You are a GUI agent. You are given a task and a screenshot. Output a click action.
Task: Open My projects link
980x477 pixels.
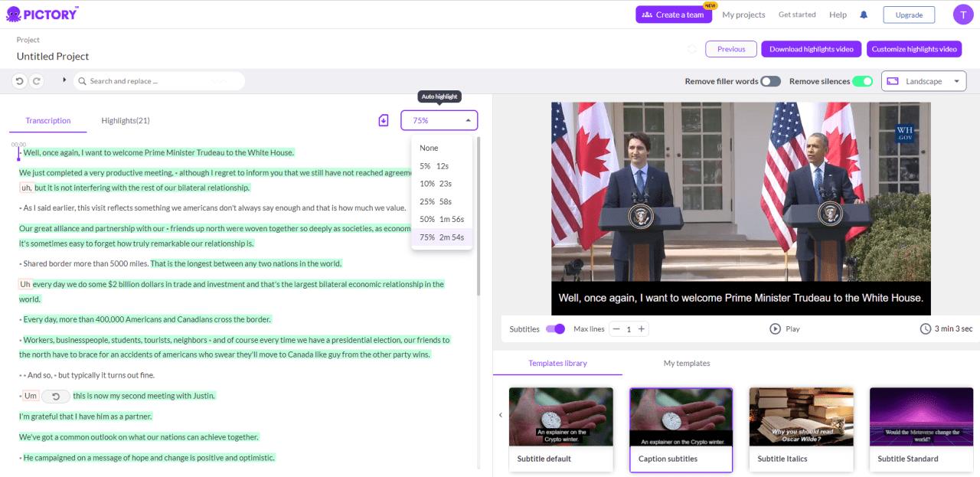coord(743,15)
